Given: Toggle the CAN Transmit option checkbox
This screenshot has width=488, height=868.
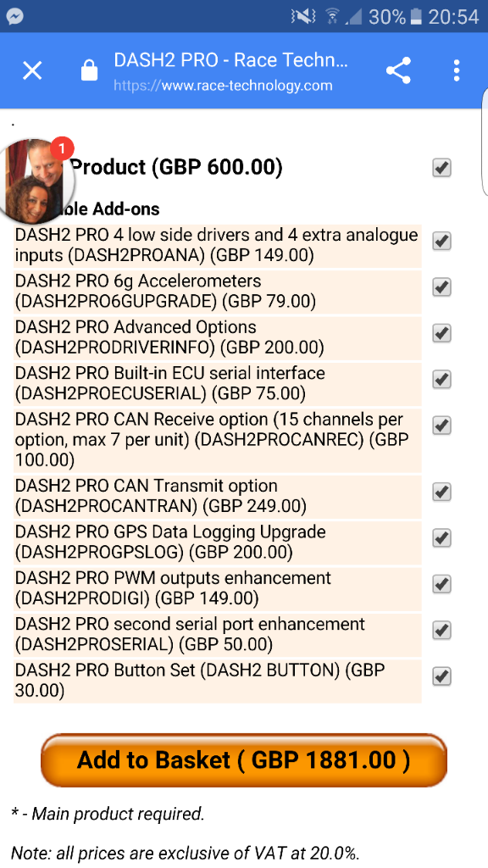Looking at the screenshot, I should click(441, 492).
